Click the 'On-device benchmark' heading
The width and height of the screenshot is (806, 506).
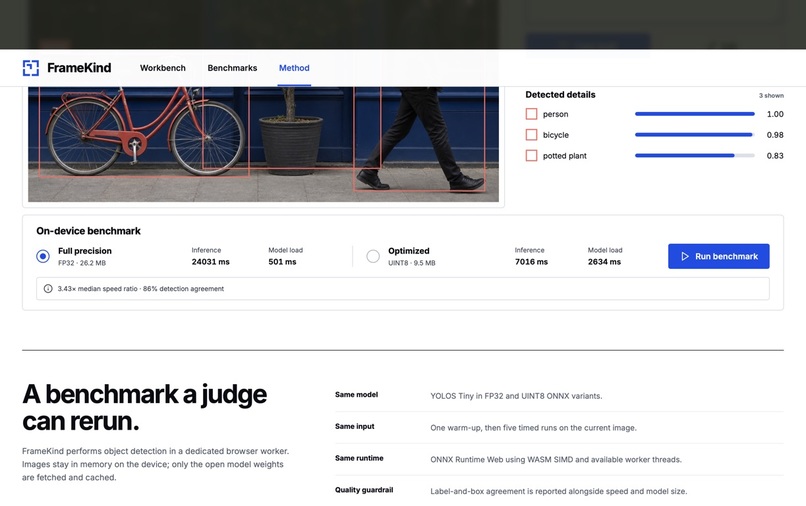[x=88, y=231]
